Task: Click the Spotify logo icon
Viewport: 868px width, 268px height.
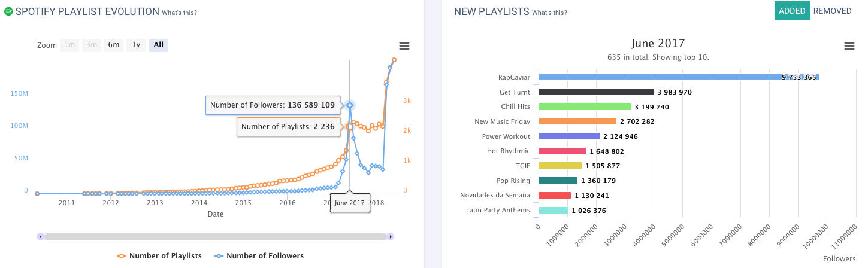Action: pos(8,11)
